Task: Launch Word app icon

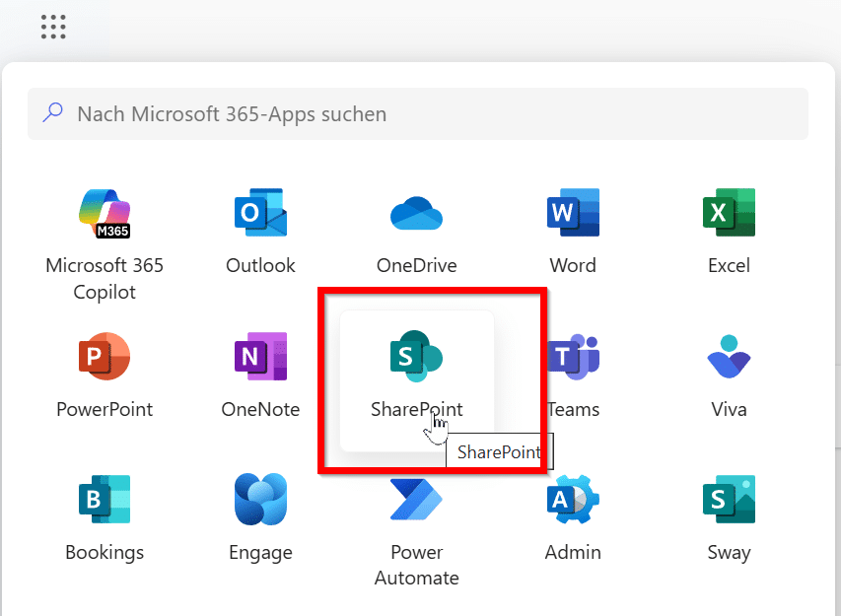Action: click(573, 212)
